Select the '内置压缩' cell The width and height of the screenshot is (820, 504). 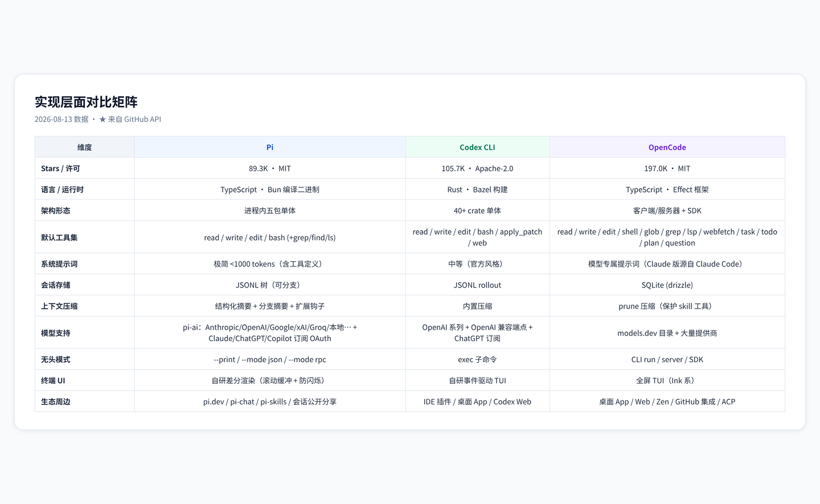tap(477, 306)
